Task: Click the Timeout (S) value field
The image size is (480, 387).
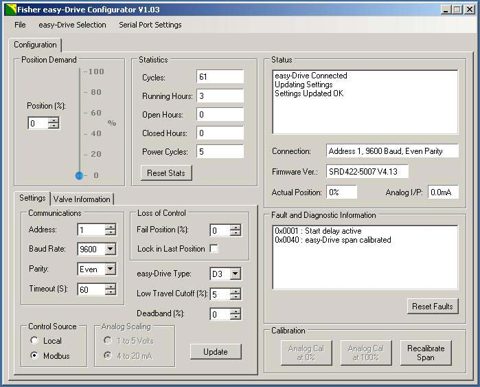Action: 91,289
